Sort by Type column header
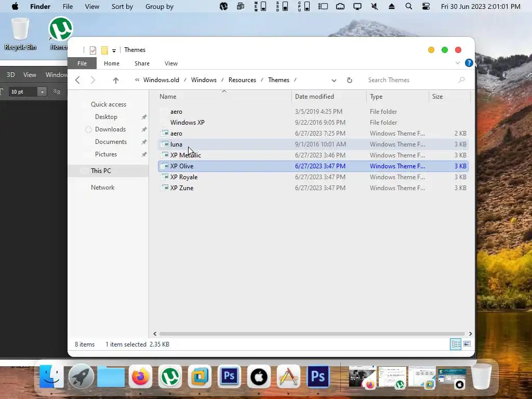Image resolution: width=532 pixels, height=399 pixels. pyautogui.click(x=397, y=97)
